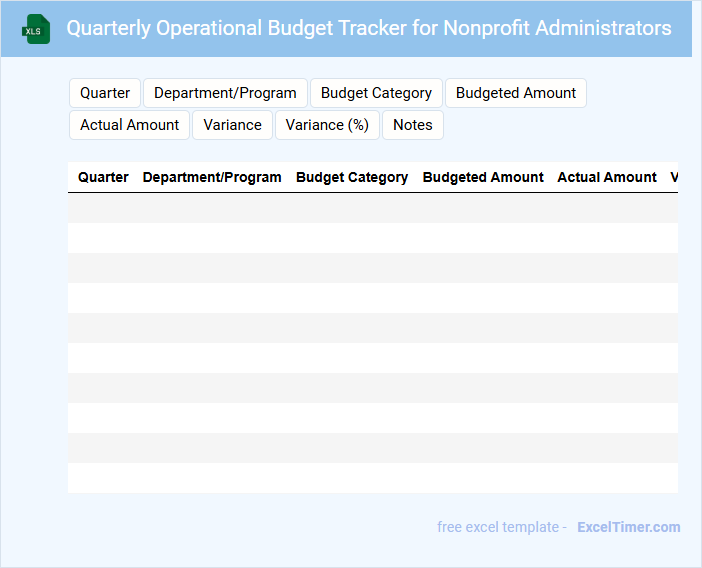Select the Quarter tag button
Screen dimensions: 702x568
pyautogui.click(x=105, y=93)
